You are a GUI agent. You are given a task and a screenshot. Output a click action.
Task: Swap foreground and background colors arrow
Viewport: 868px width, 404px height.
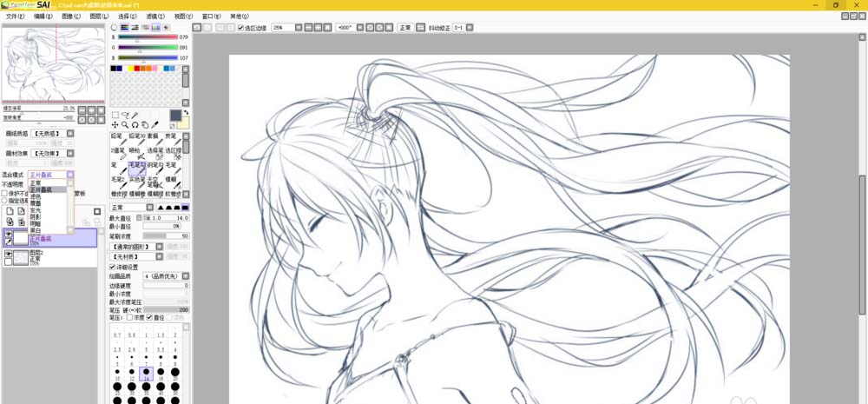click(186, 112)
